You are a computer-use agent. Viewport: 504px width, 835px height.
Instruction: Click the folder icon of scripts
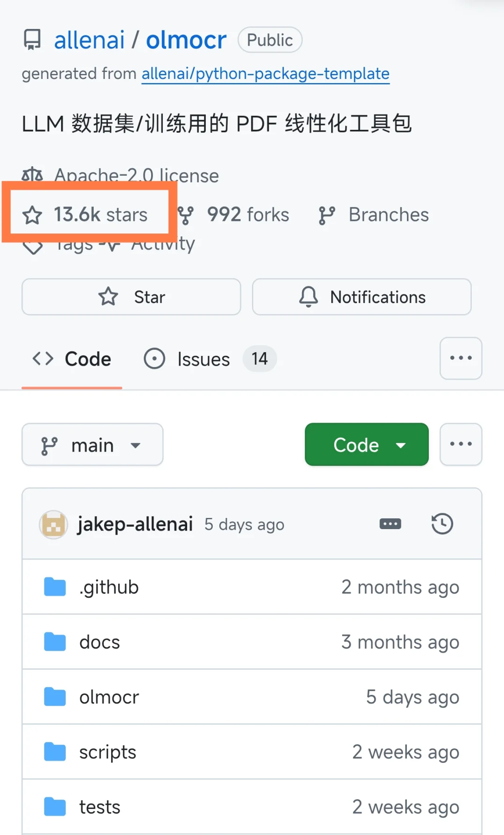pos(55,752)
